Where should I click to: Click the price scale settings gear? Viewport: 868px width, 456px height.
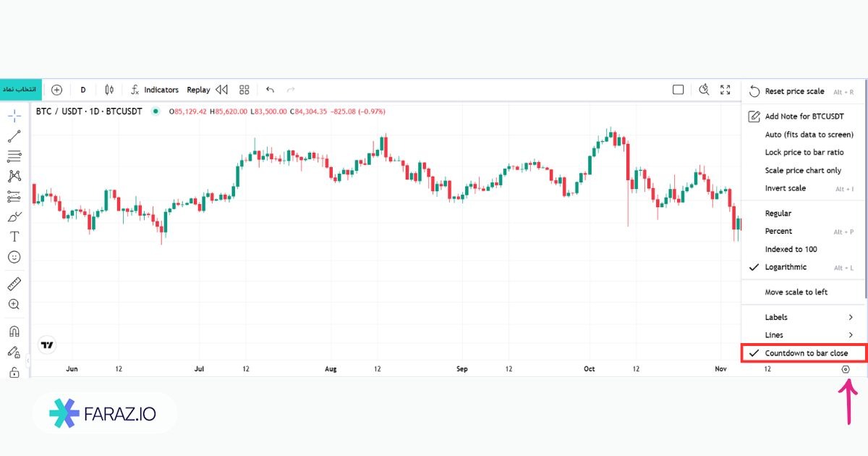click(x=846, y=369)
